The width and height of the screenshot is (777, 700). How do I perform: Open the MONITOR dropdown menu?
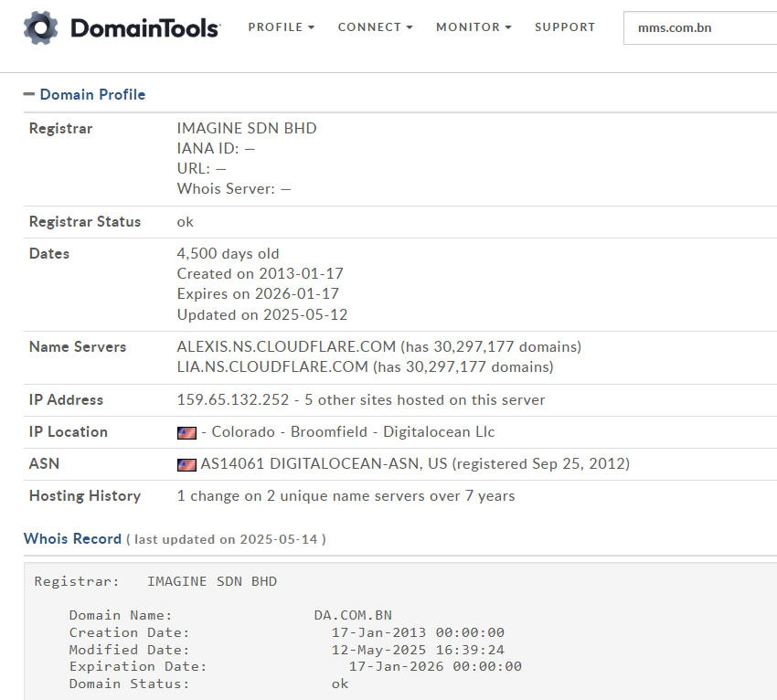click(474, 27)
